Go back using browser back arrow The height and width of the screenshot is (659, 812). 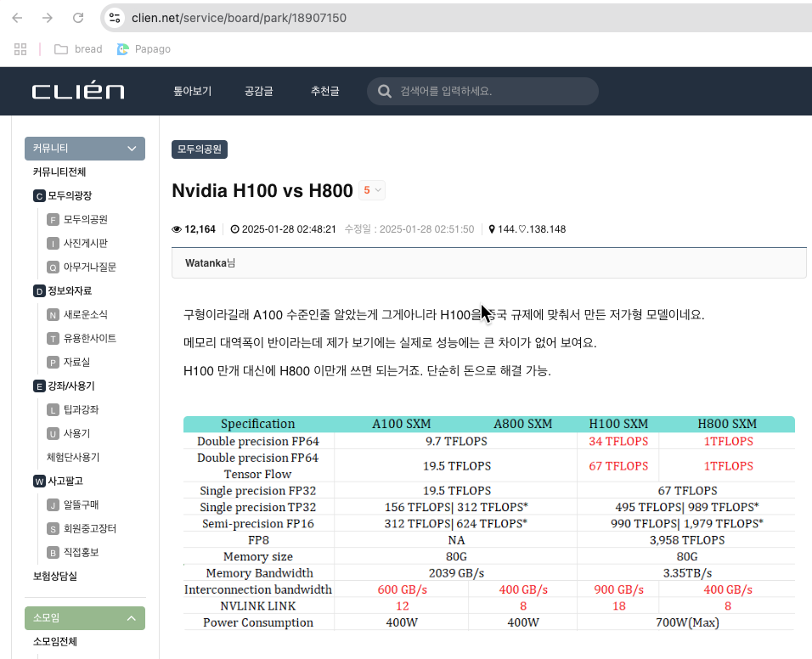click(17, 18)
